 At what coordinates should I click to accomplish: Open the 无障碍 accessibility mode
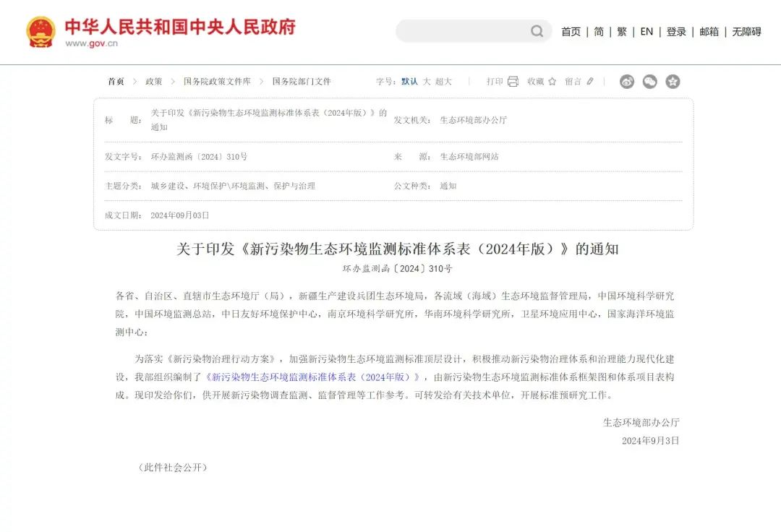click(746, 32)
